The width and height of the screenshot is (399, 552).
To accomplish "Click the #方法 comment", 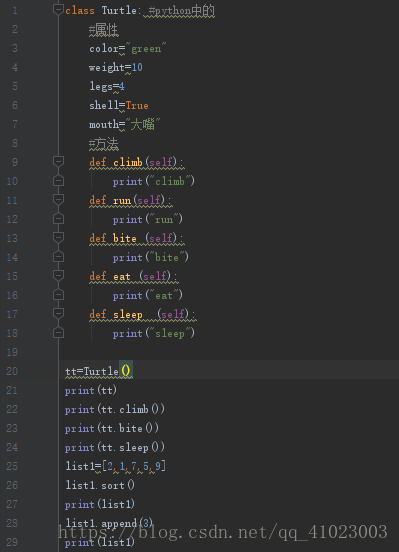I will tap(104, 144).
